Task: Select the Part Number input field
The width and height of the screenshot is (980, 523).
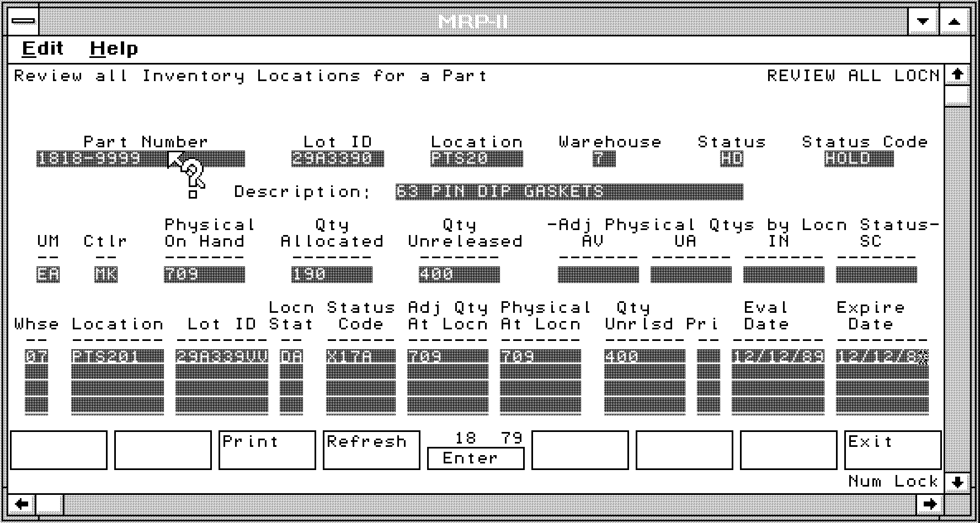Action: pos(141,159)
